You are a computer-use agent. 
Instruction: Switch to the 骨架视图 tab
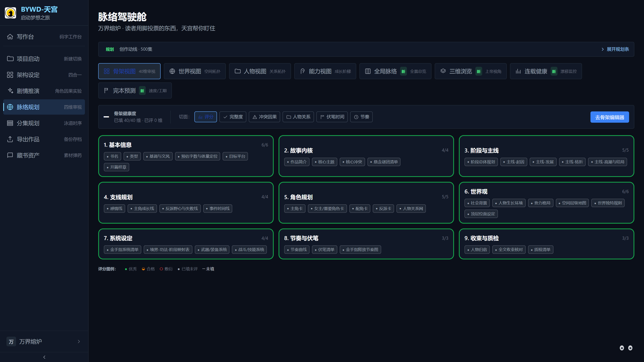pos(129,71)
